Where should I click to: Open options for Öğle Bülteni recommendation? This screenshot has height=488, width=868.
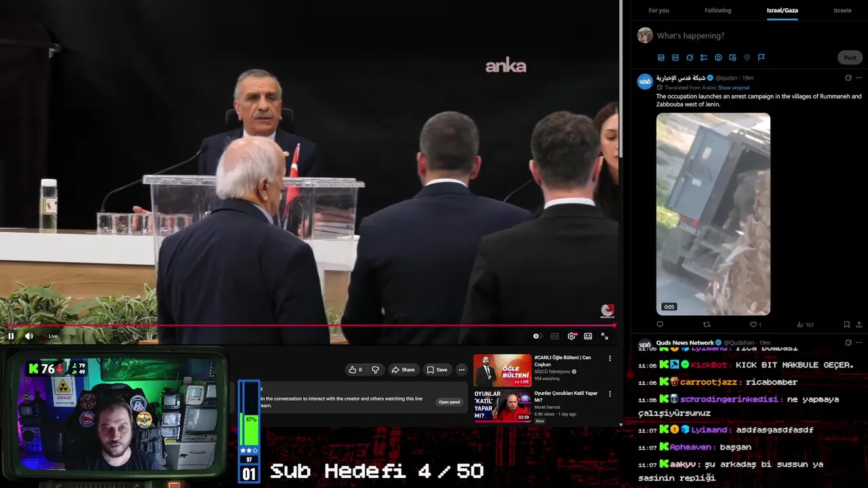pos(610,359)
